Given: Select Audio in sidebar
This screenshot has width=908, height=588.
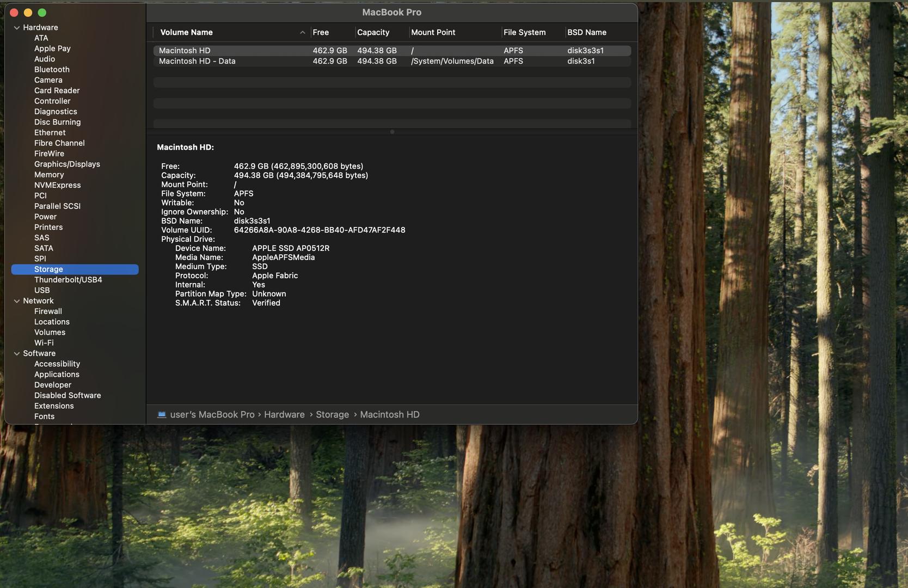Looking at the screenshot, I should (x=45, y=59).
